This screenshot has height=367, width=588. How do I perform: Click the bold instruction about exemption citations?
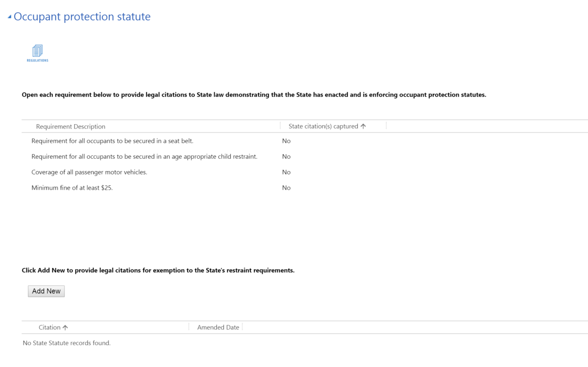point(158,270)
